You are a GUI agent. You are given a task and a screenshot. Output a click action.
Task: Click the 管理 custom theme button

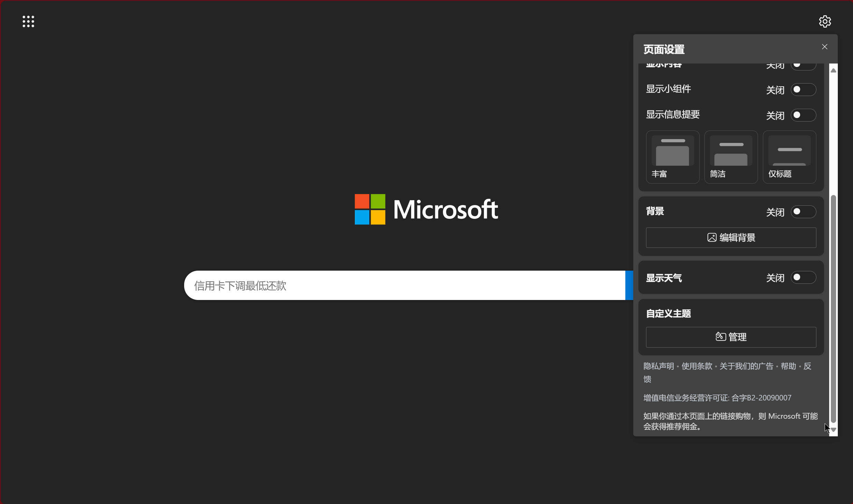[731, 337]
